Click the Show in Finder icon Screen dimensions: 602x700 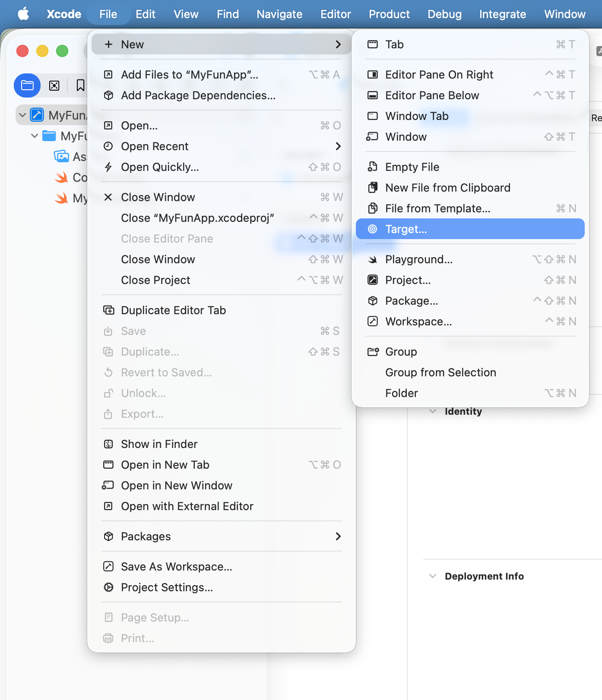108,444
